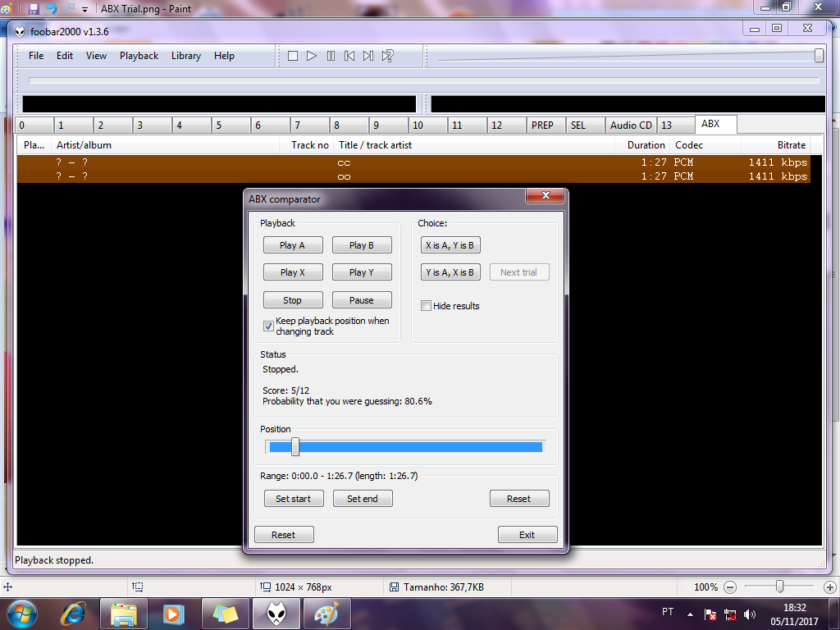840x630 pixels.
Task: Click the Duration column header
Action: [642, 145]
